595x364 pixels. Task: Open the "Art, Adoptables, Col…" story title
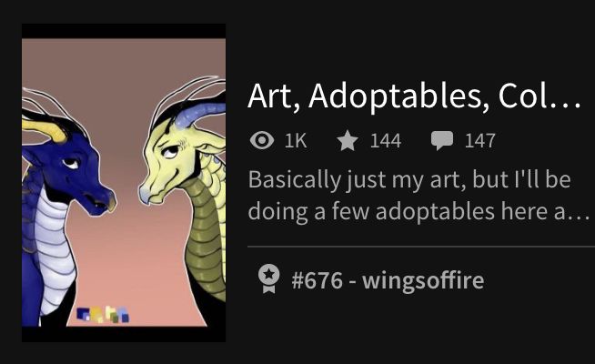tap(414, 96)
